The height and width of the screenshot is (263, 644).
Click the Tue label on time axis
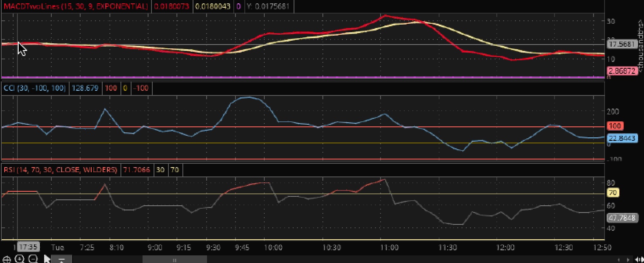tap(57, 247)
